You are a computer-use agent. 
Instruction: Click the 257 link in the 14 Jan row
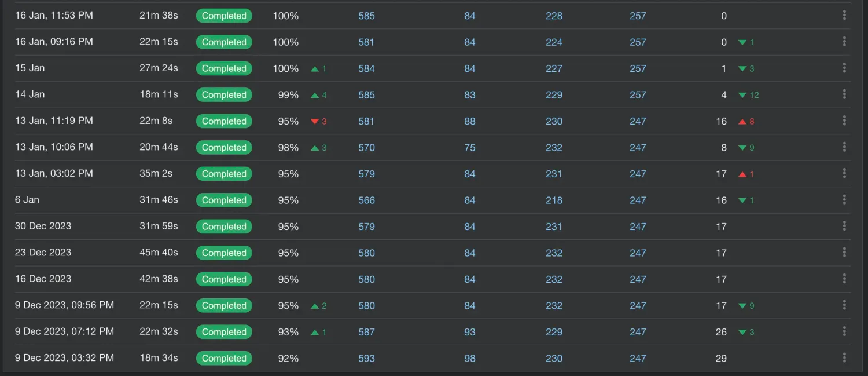coord(638,94)
